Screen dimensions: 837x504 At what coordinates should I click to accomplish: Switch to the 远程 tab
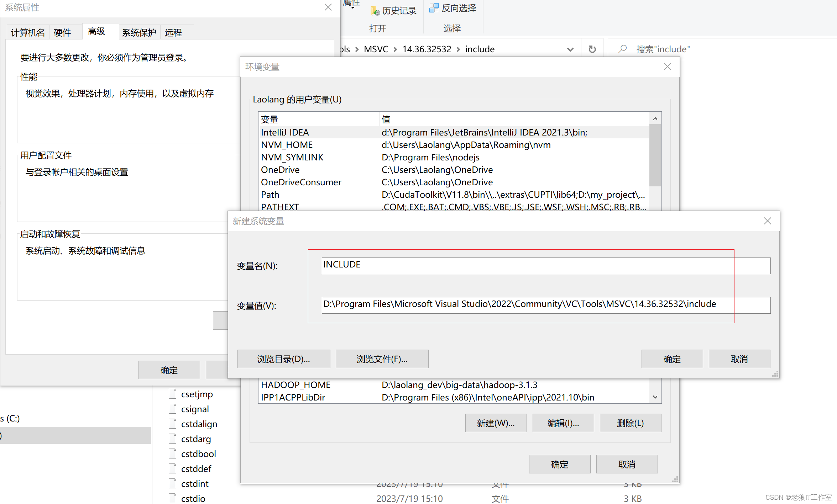pos(173,33)
